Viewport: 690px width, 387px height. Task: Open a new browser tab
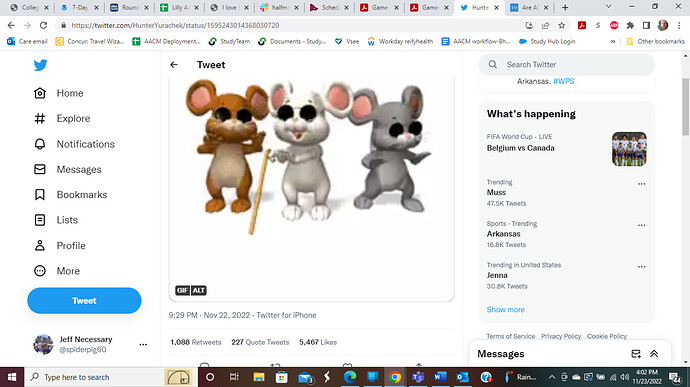click(x=565, y=7)
